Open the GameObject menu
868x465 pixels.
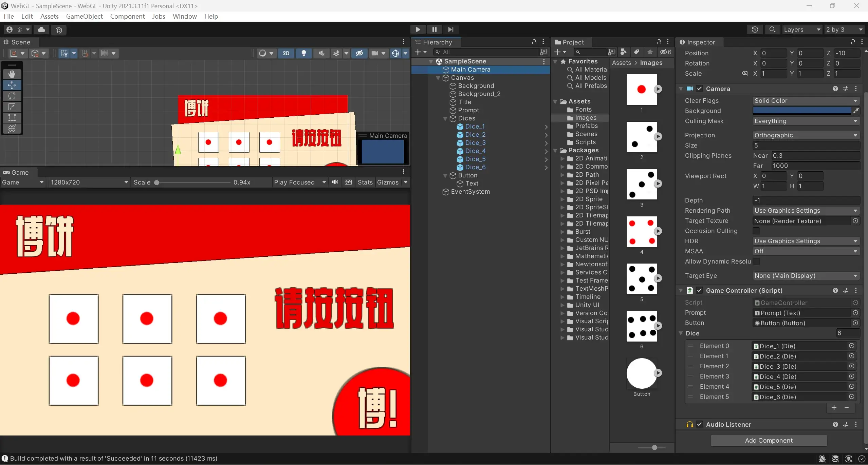[84, 16]
